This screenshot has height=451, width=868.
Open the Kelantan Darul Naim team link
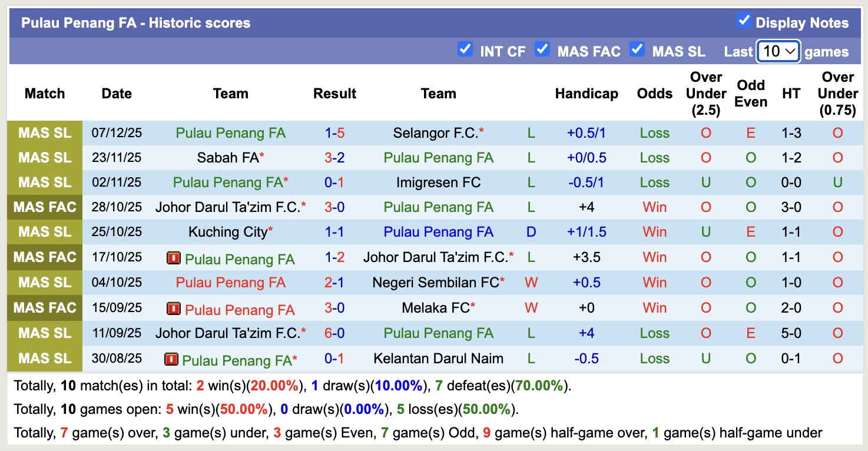(x=438, y=358)
